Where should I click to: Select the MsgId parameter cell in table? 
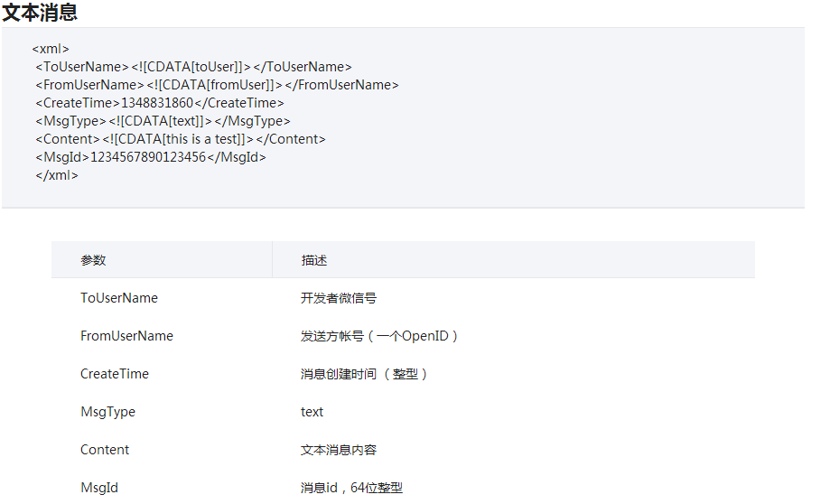(x=99, y=488)
